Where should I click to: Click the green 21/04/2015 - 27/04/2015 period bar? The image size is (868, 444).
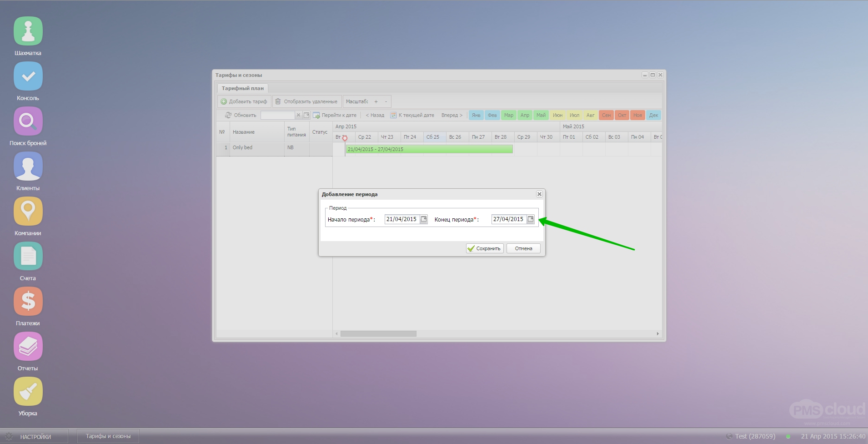point(429,149)
